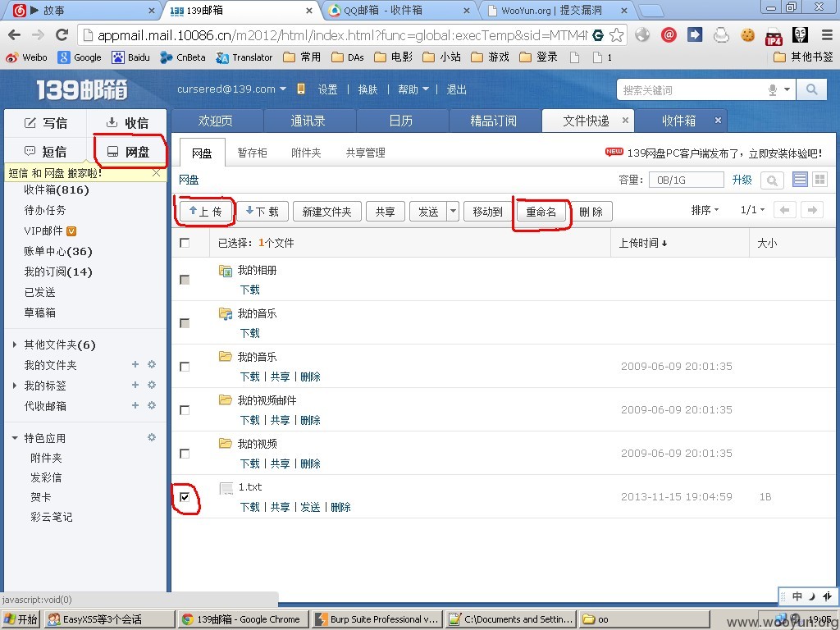Image resolution: width=840 pixels, height=630 pixels.
Task: Expand the 其他文件夹(6) tree
Action: tap(15, 345)
